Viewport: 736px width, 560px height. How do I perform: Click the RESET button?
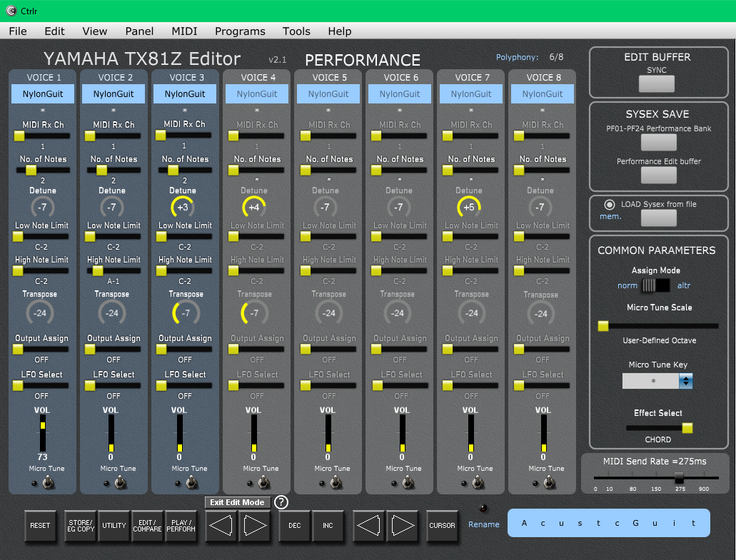coord(41,526)
